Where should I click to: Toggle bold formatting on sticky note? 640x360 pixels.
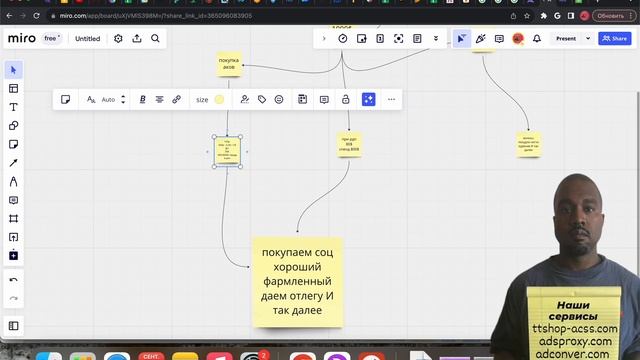(x=142, y=100)
